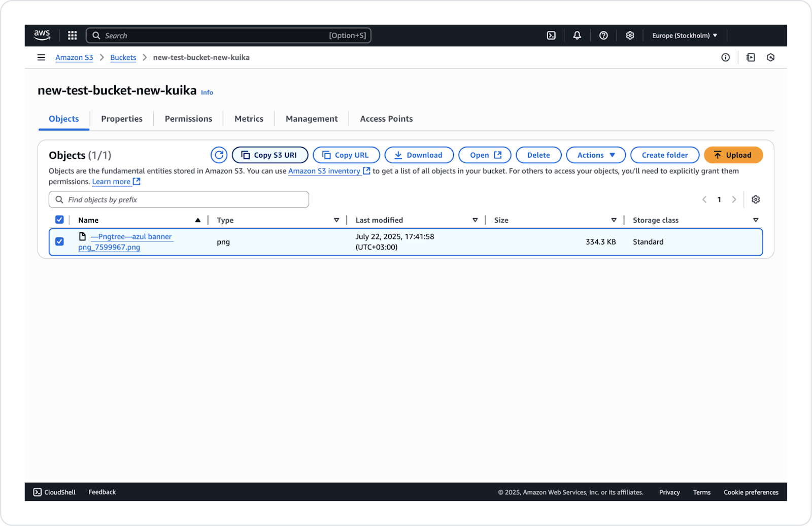
Task: Click the Feedback link in footer
Action: coord(102,492)
